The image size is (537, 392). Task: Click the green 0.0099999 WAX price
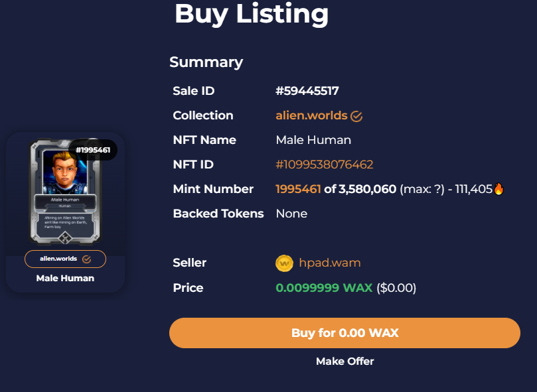click(x=324, y=288)
